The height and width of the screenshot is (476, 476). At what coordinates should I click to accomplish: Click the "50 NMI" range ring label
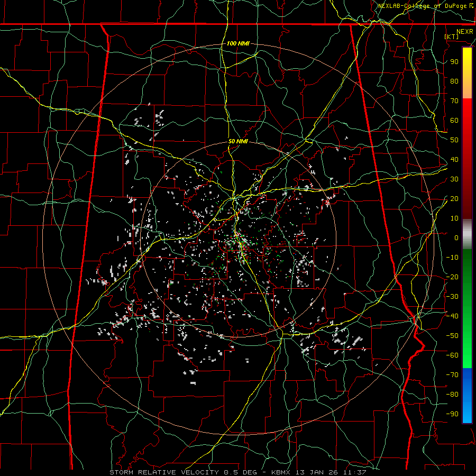point(238,141)
